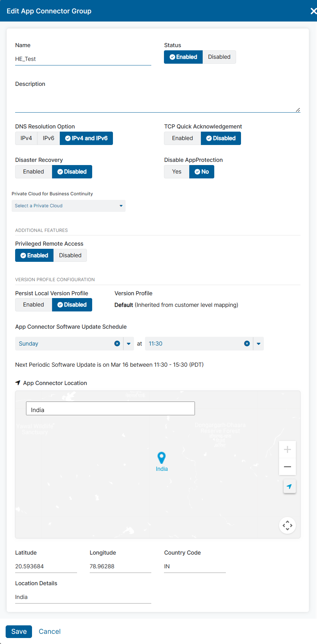Viewport: 317px width, 644px height.
Task: Click the Save button
Action: pyautogui.click(x=19, y=631)
